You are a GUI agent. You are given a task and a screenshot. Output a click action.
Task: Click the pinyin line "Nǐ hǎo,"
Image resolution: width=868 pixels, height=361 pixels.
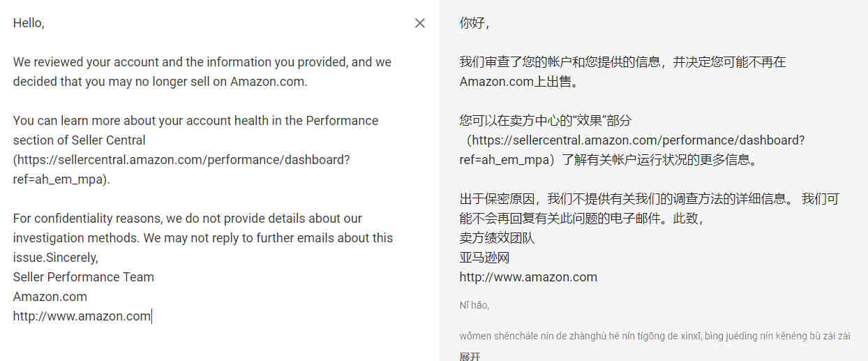(474, 305)
